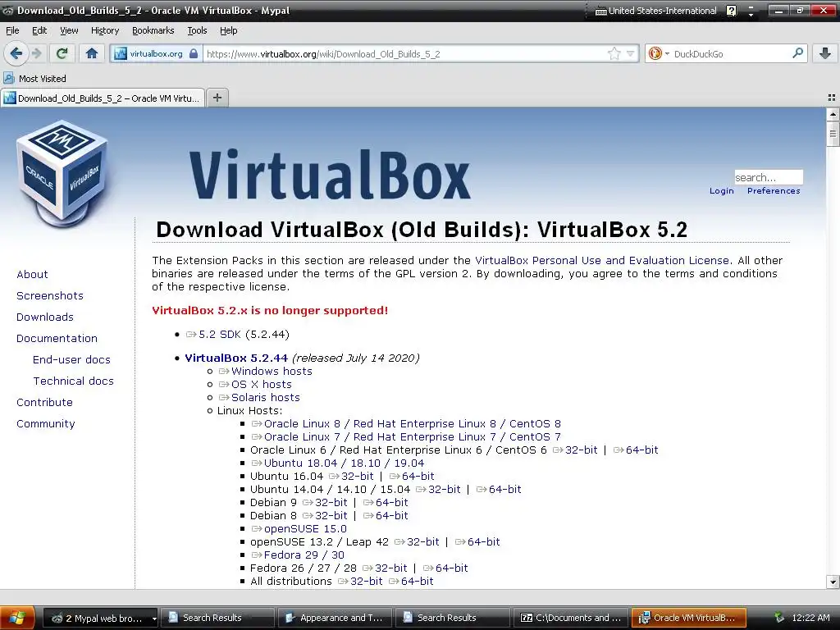Open the Documentation sidebar link
Image resolution: width=840 pixels, height=630 pixels.
57,339
